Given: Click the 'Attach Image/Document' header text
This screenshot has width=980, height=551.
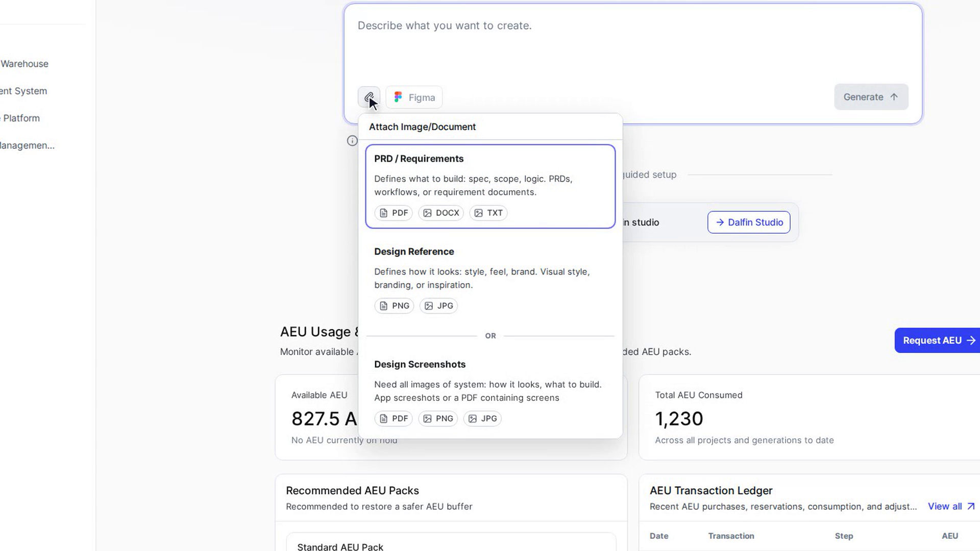Looking at the screenshot, I should 422,127.
